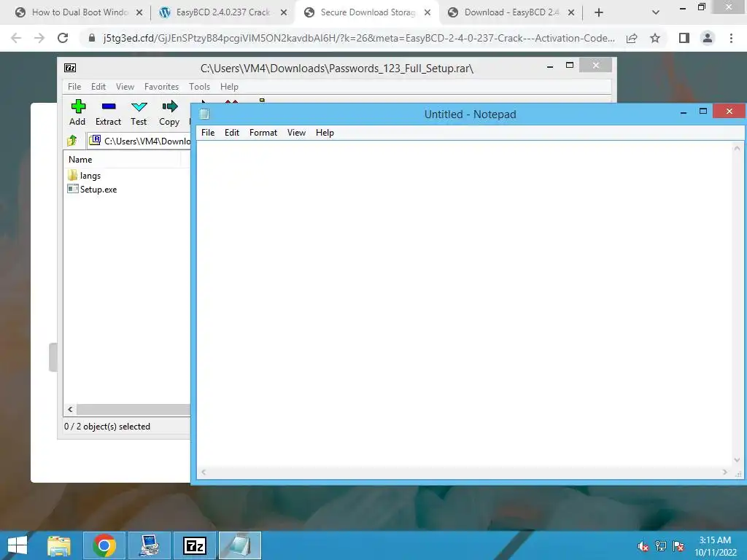Click the 7-Zip horizontal scrollbar left arrow

pos(70,410)
